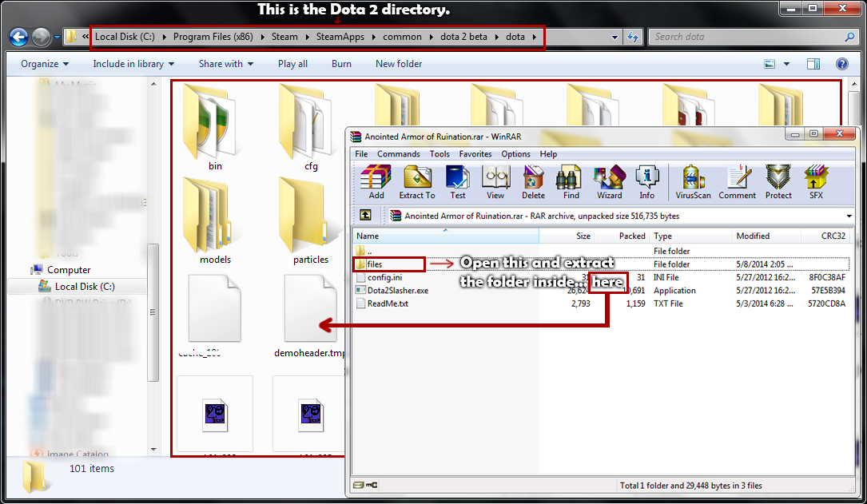Screen dimensions: 867x504
Task: Open the WinRAR Commands menu
Action: coord(398,154)
